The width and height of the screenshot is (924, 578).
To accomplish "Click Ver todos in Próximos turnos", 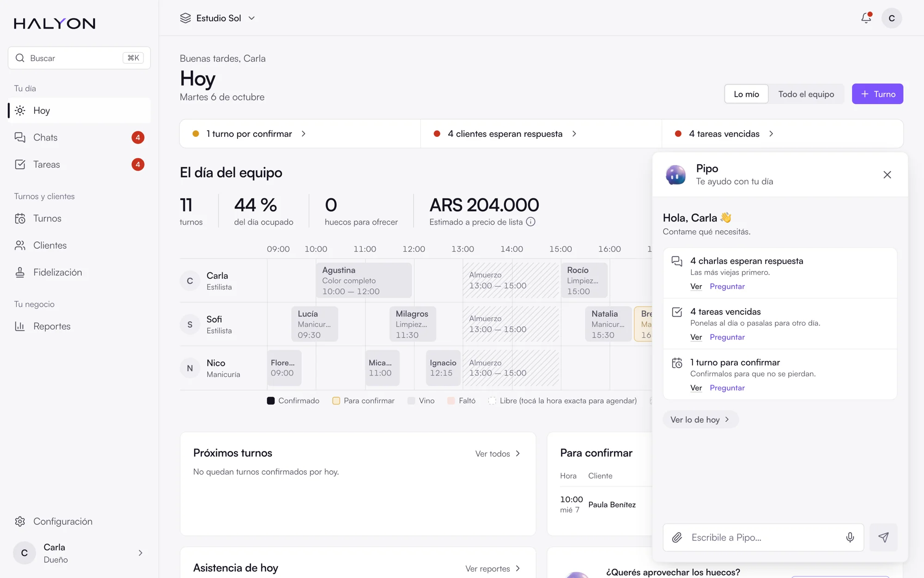I will click(x=498, y=454).
